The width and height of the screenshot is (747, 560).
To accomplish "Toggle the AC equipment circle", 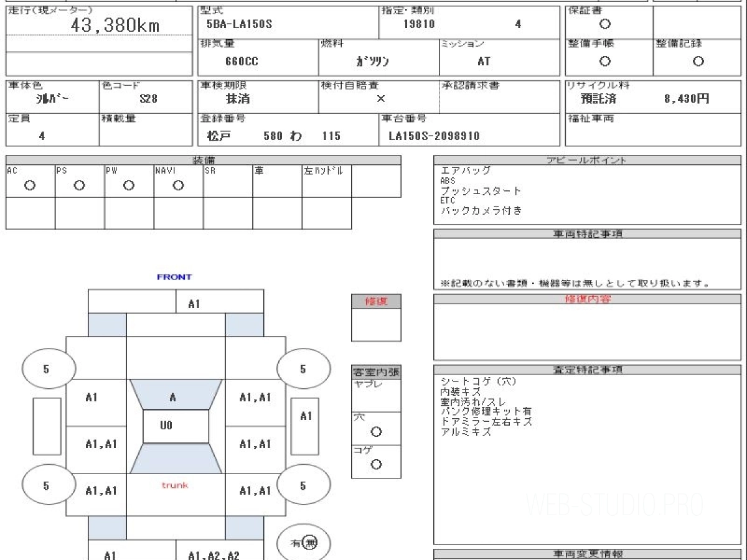I will pos(29,185).
